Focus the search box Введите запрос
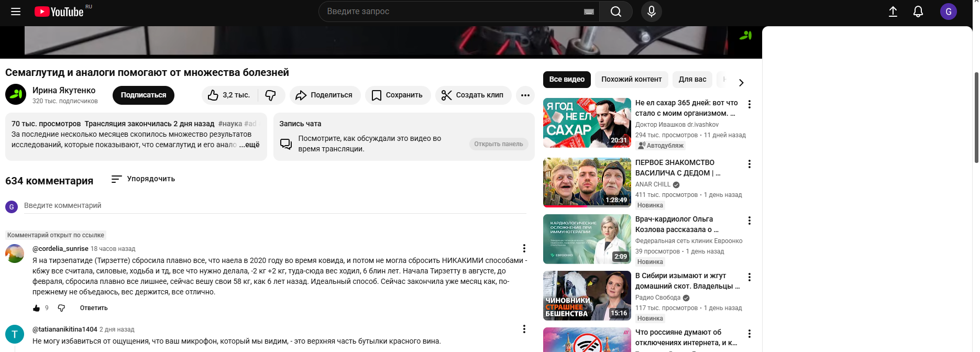Viewport: 980px width, 352px height. click(x=453, y=12)
